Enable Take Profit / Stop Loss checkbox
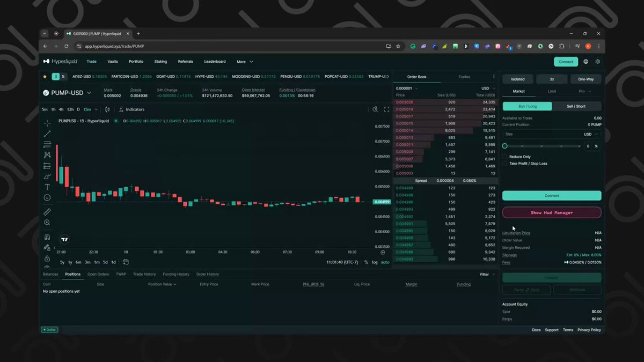 [505, 164]
